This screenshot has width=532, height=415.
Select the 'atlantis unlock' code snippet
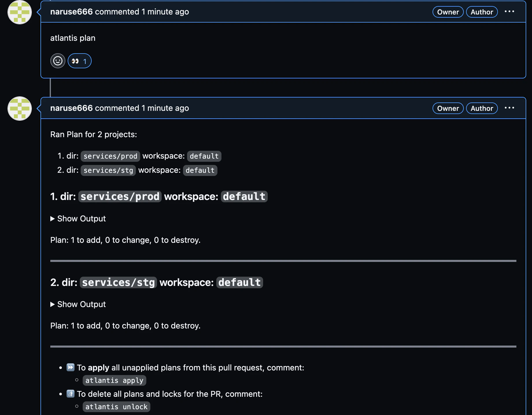[x=117, y=407]
